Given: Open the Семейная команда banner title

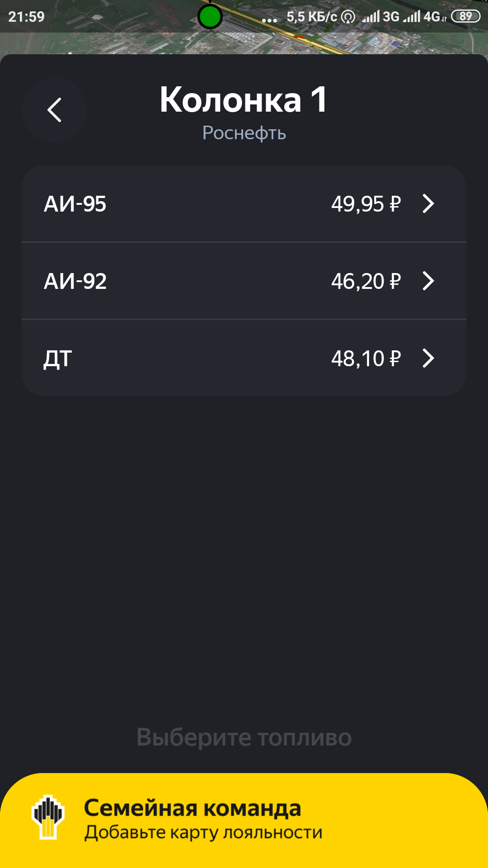Looking at the screenshot, I should pos(192,808).
